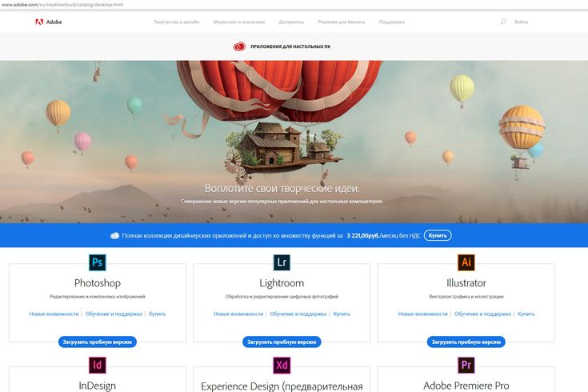This screenshot has height=392, width=588.
Task: Click the ПРИЛОЖЕНИЯ ДЛЯ НАСТОЛЬНЫХ ПК title
Action: click(290, 46)
